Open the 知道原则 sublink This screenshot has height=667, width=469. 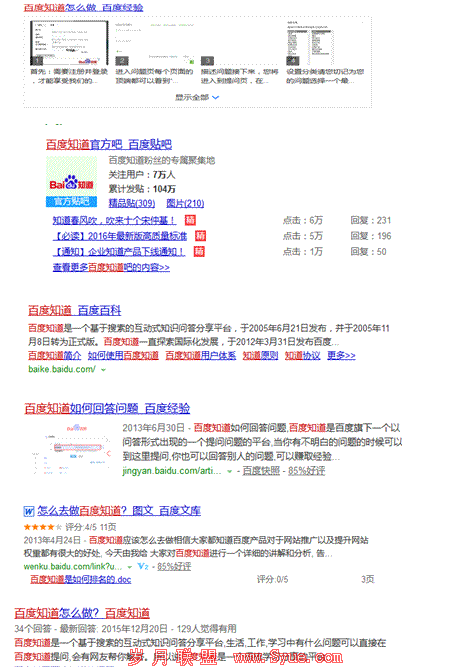click(260, 356)
